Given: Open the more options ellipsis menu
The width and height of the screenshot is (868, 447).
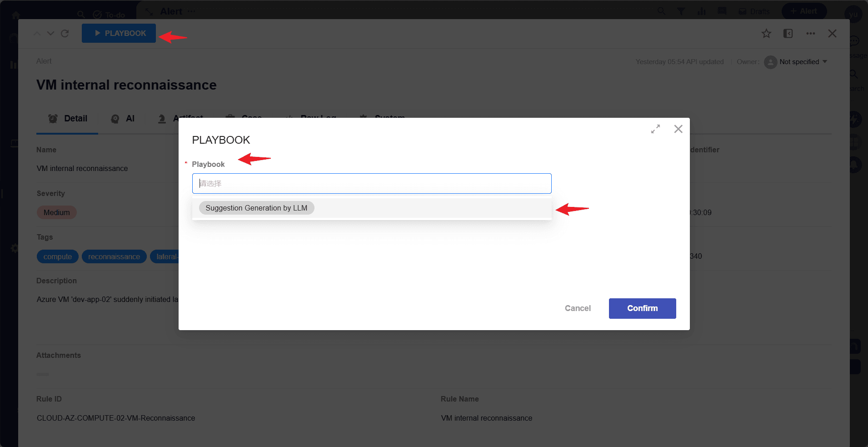Looking at the screenshot, I should pos(810,34).
